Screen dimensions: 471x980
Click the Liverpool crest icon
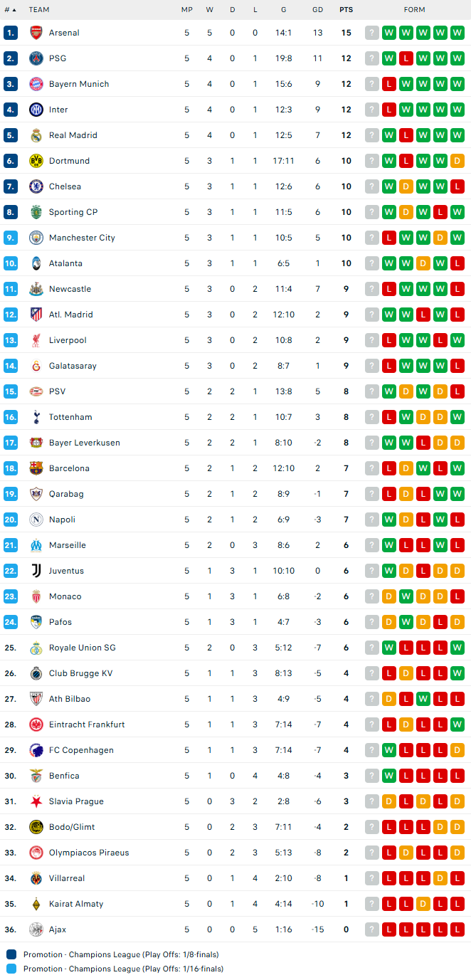[36, 340]
